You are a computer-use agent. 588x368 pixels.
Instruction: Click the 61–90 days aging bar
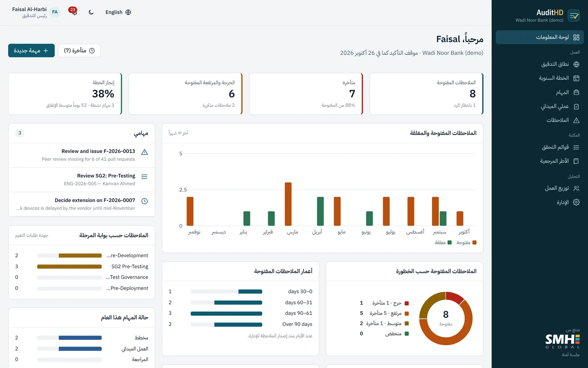click(226, 314)
